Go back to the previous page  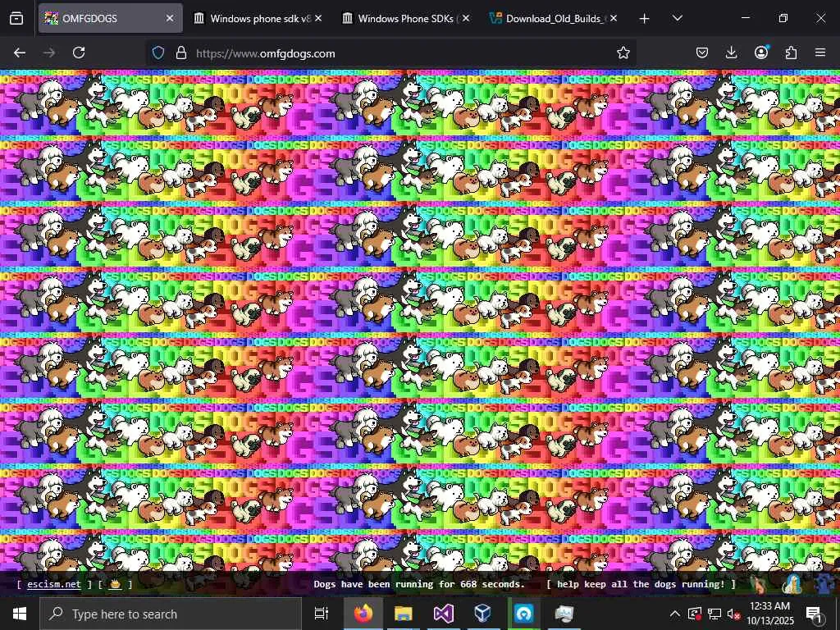(20, 52)
